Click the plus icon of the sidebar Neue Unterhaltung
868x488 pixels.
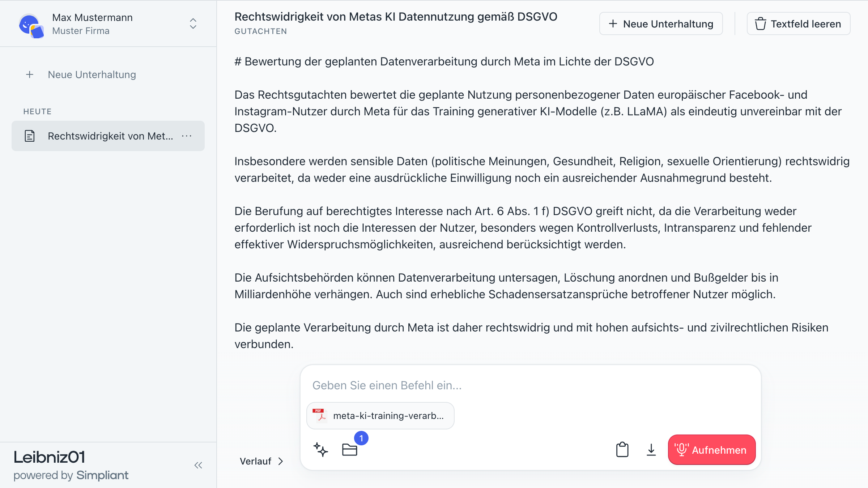[x=30, y=74]
